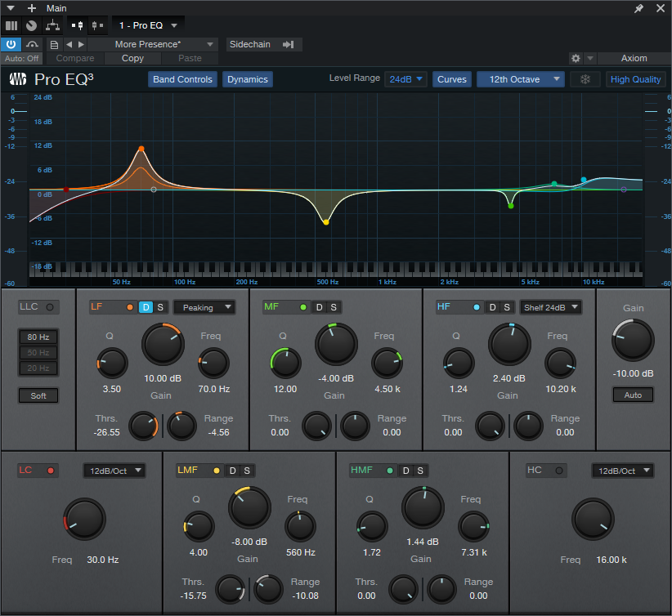Click the LMF Freq value 560 Hz
Viewport: 672px width, 616px height.
click(x=300, y=552)
